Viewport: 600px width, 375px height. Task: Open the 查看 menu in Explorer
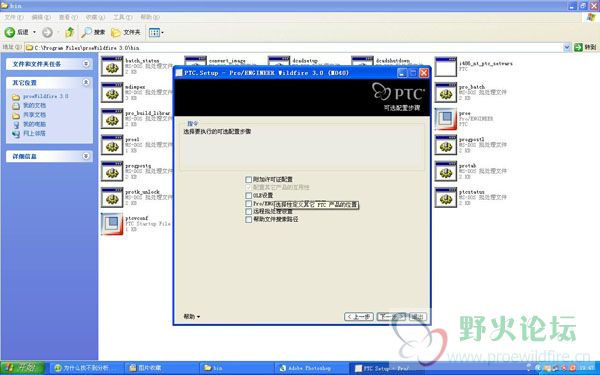[x=68, y=17]
